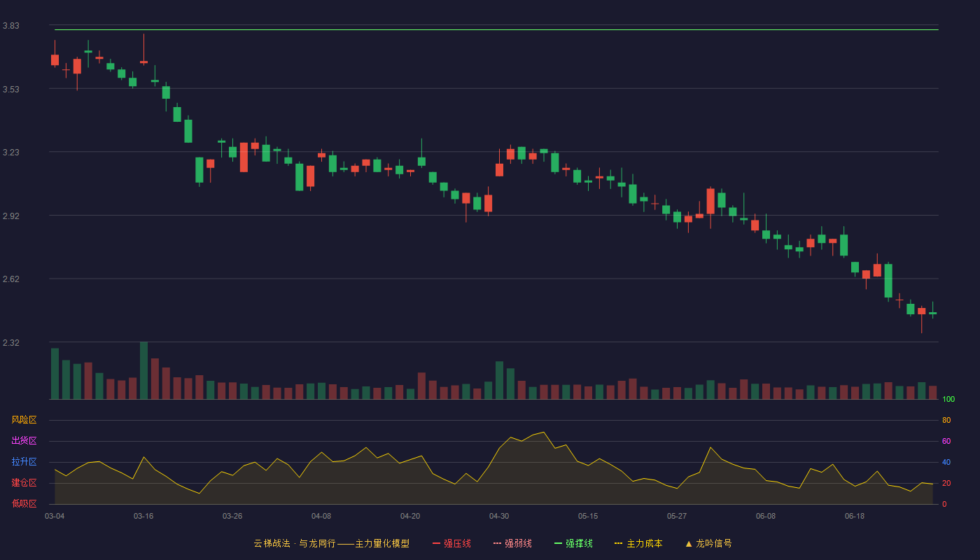This screenshot has height=560, width=980.
Task: Click the 04-08 date label
Action: pos(321,516)
